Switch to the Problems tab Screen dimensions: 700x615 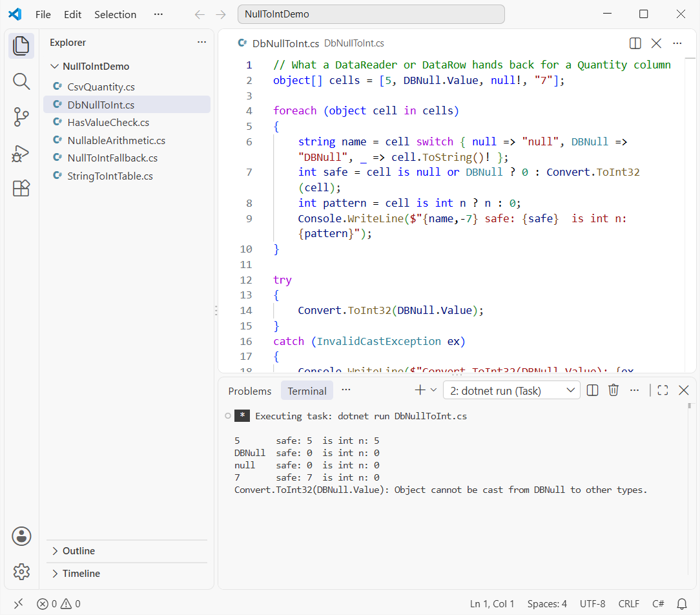click(x=249, y=391)
